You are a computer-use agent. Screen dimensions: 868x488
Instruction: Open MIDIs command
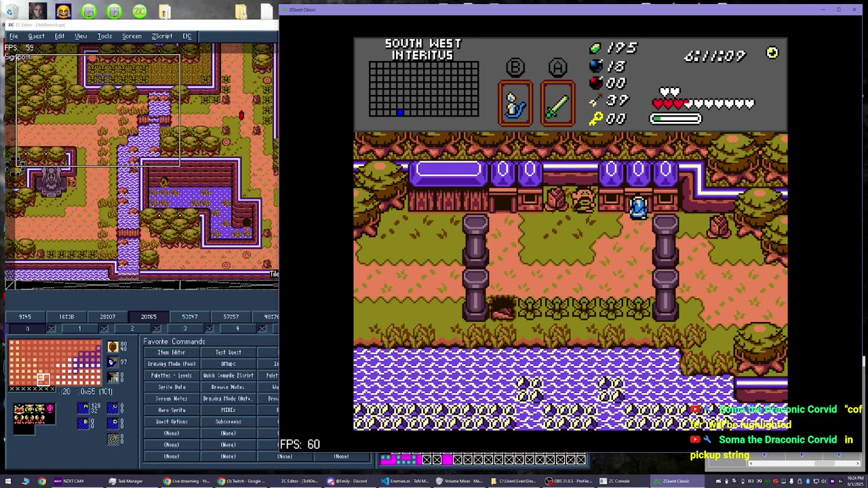[x=228, y=410]
